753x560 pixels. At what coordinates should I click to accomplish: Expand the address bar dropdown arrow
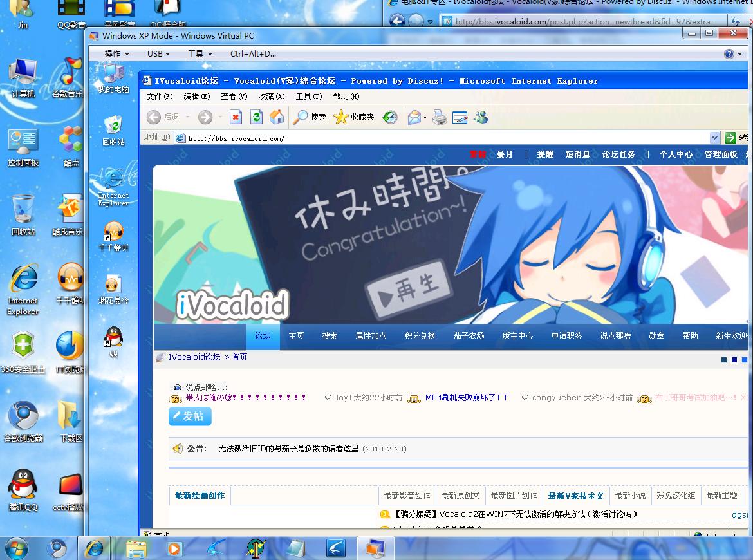point(714,138)
